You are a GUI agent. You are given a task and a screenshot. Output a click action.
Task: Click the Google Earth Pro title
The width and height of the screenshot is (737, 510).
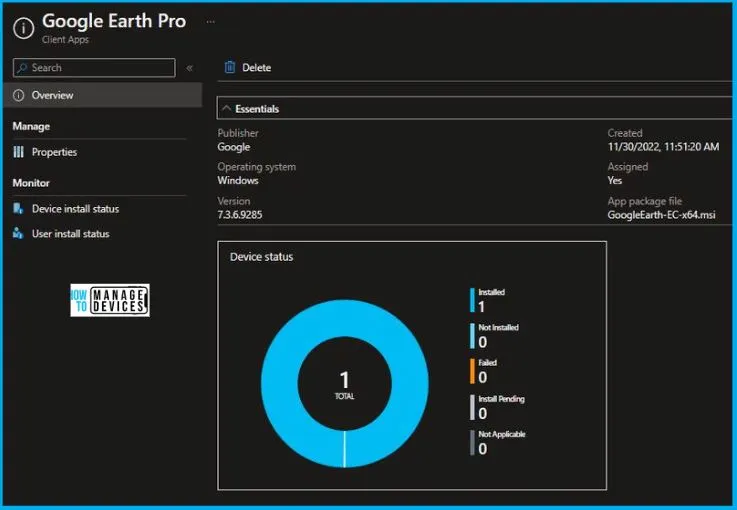coord(114,21)
